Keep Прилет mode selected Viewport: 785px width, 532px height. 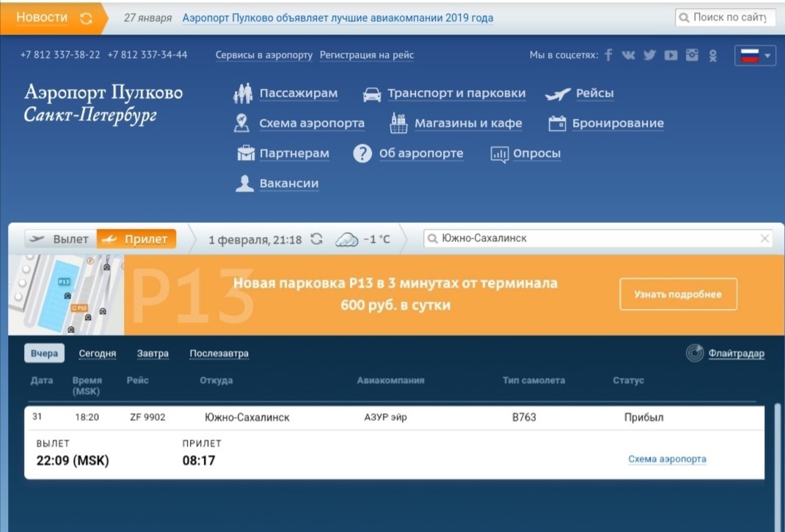point(139,238)
